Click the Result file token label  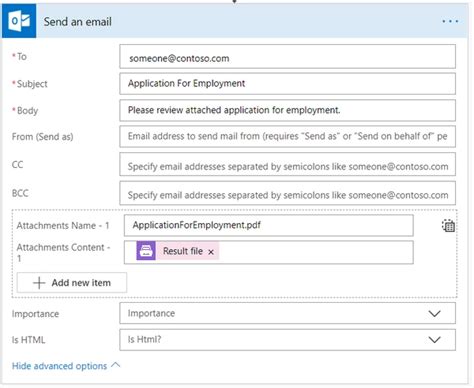pyautogui.click(x=183, y=251)
